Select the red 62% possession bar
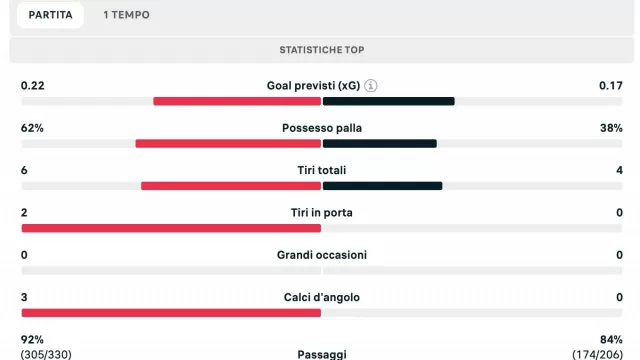This screenshot has width=640, height=360. 228,144
